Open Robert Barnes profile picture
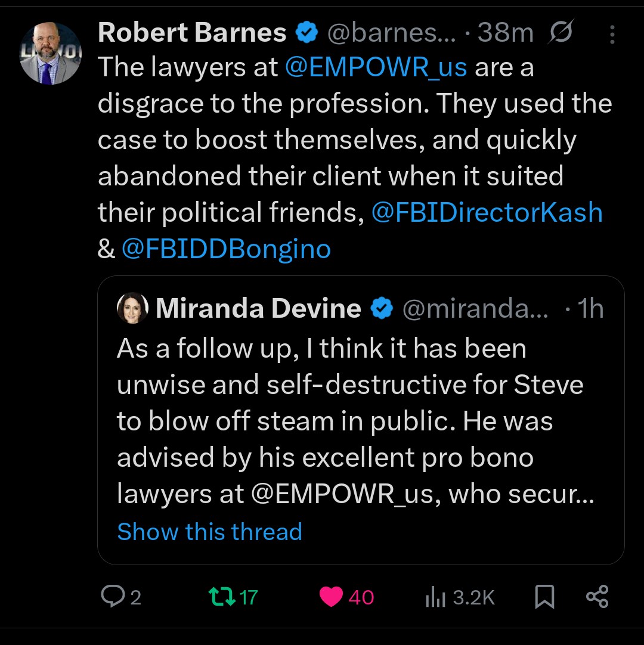Image resolution: width=644 pixels, height=645 pixels. [x=50, y=54]
